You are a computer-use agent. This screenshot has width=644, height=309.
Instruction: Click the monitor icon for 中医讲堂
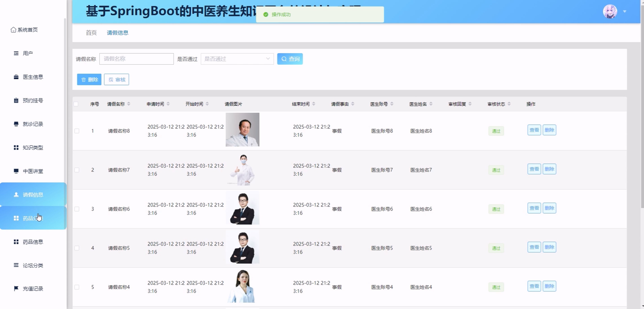point(16,171)
